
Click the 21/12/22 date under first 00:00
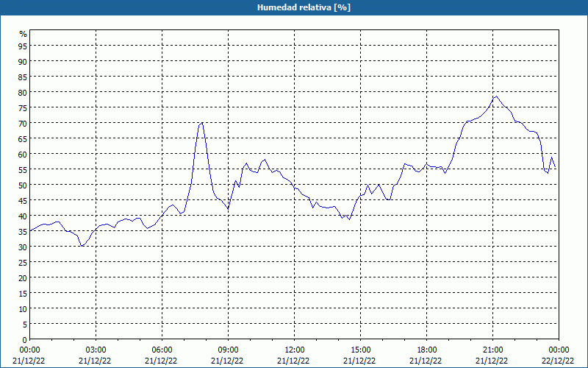[29, 361]
